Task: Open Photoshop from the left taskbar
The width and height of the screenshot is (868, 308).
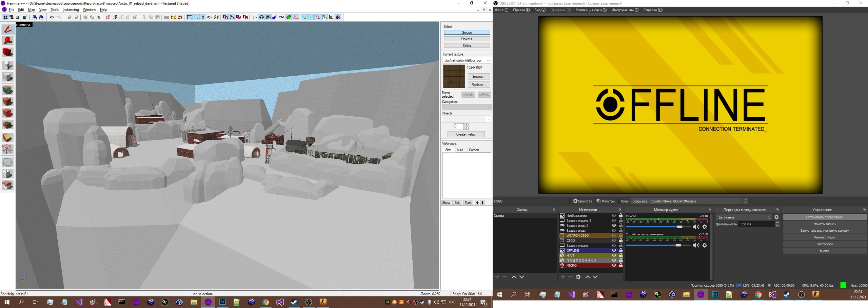Action: point(222,302)
